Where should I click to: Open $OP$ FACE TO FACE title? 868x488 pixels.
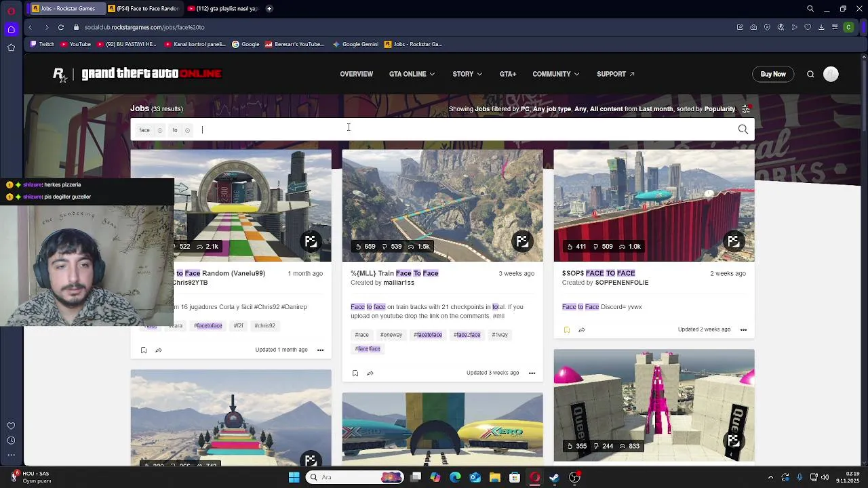click(599, 273)
